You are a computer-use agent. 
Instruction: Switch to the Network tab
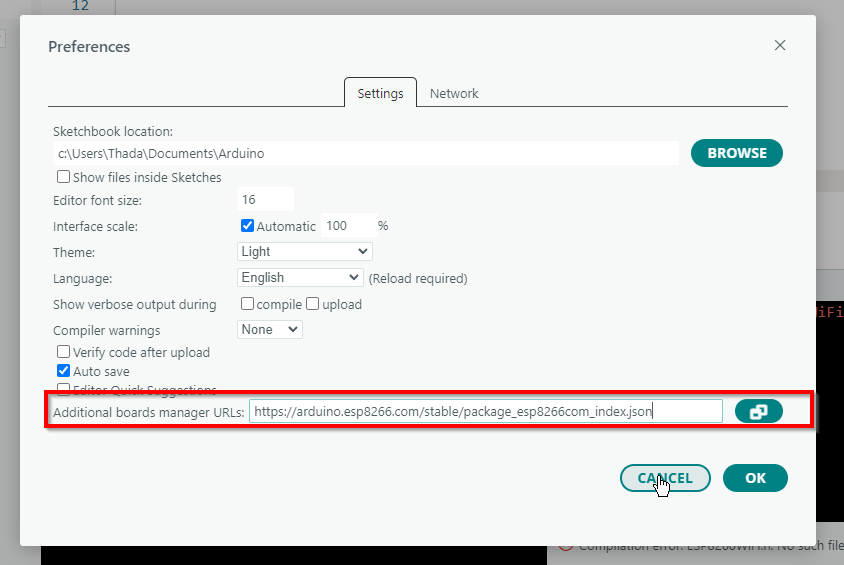454,93
